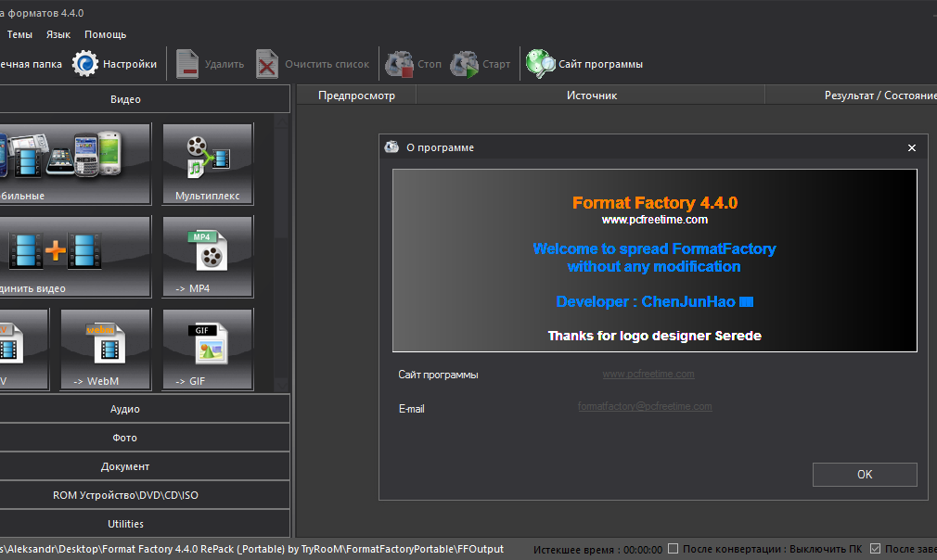Select the mobile devices conversion tile
The width and height of the screenshot is (937, 560).
(75, 163)
